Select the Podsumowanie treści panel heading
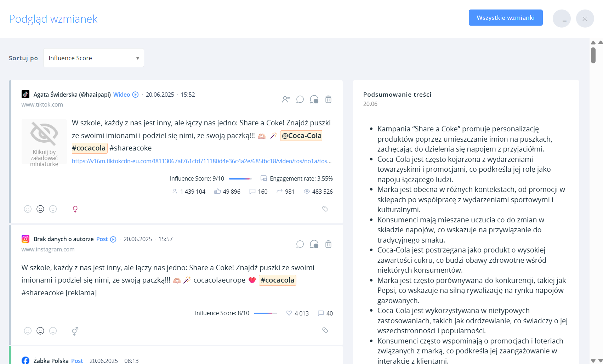The width and height of the screenshot is (603, 364). pyautogui.click(x=397, y=95)
